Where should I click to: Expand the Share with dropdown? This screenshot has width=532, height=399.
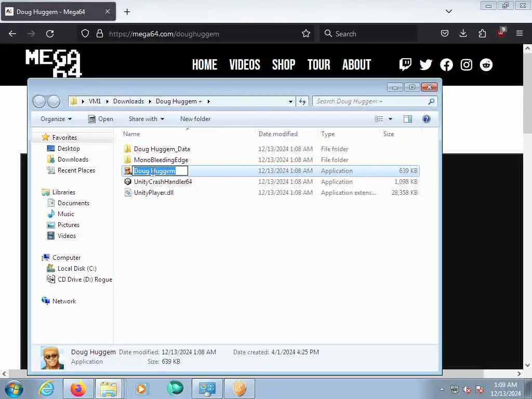[x=146, y=119]
